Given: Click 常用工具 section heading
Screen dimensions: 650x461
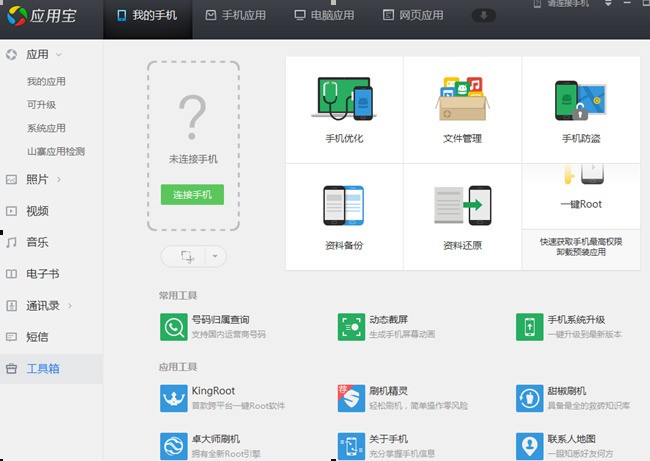Looking at the screenshot, I should point(178,296).
